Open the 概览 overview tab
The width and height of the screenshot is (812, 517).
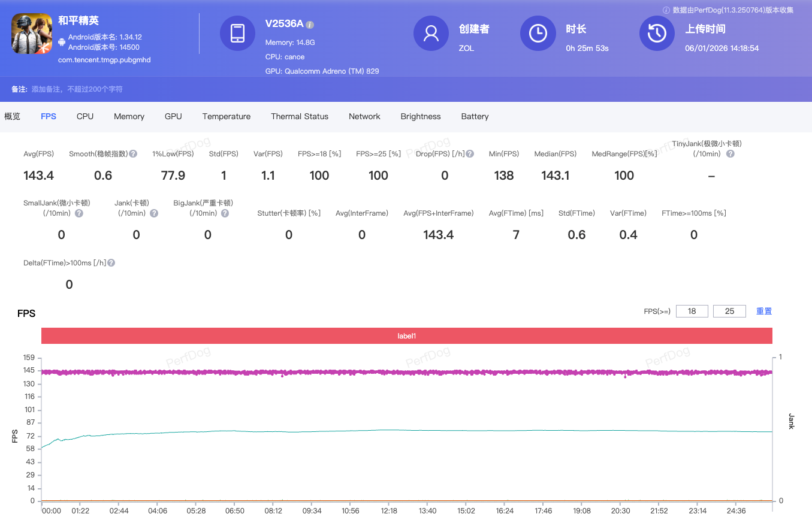tap(13, 116)
